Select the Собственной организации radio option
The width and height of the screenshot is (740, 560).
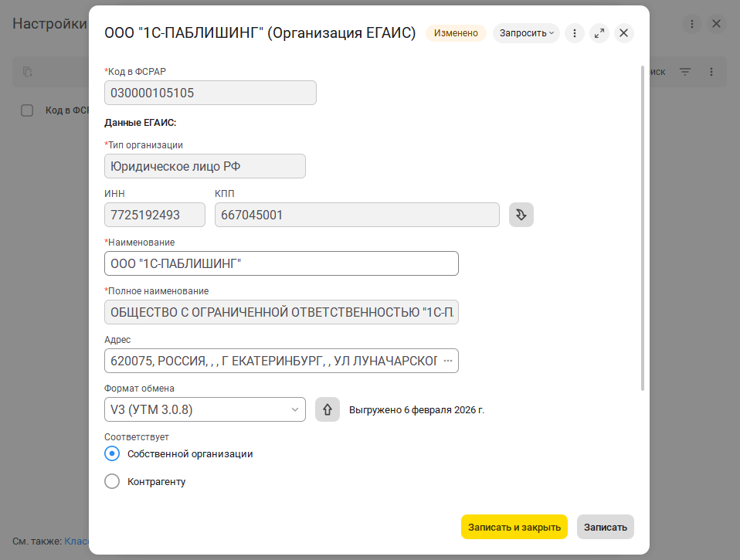pyautogui.click(x=112, y=453)
